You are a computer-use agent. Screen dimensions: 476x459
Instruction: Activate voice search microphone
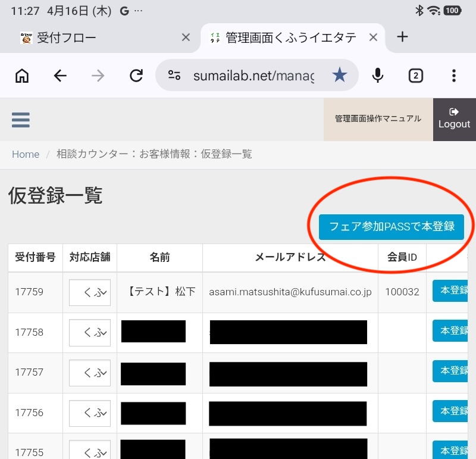377,75
